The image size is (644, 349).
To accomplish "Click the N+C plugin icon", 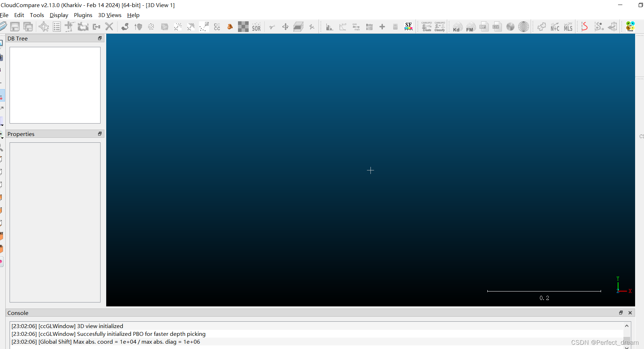I will [x=555, y=27].
